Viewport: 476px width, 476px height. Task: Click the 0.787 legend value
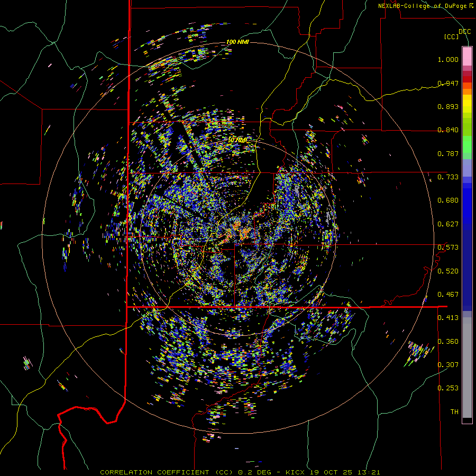(448, 153)
